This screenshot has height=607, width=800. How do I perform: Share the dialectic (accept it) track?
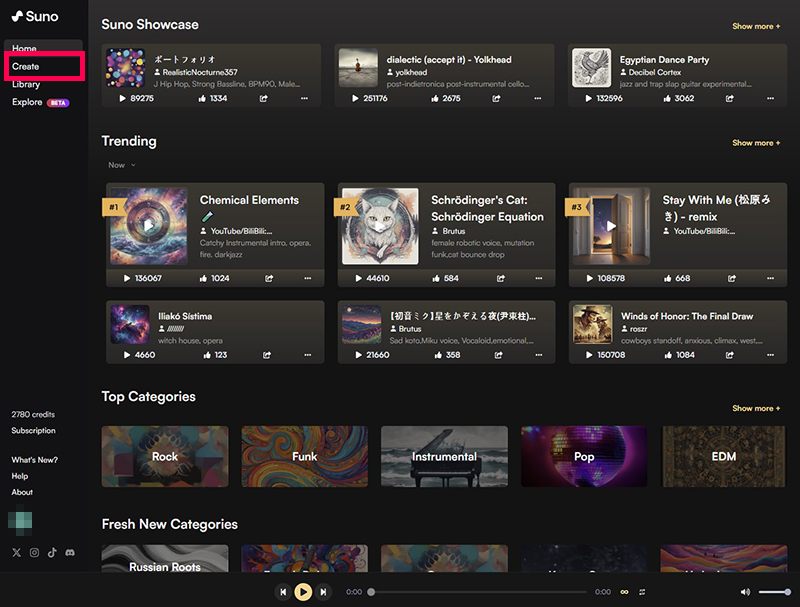point(496,98)
